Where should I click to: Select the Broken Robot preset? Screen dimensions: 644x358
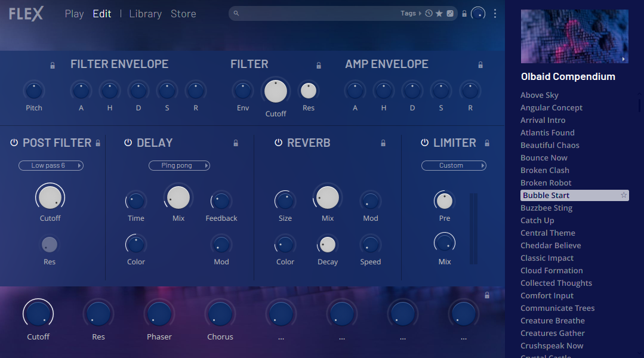tap(546, 183)
